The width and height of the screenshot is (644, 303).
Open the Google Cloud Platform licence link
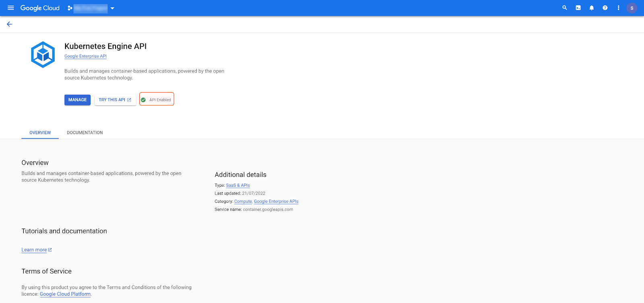tap(65, 294)
